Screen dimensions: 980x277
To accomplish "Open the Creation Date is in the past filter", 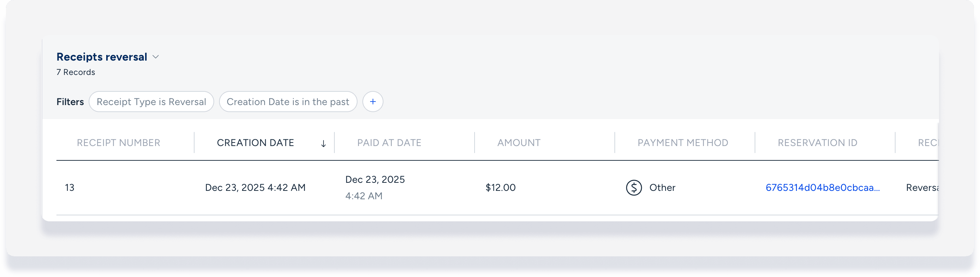I will [x=288, y=102].
